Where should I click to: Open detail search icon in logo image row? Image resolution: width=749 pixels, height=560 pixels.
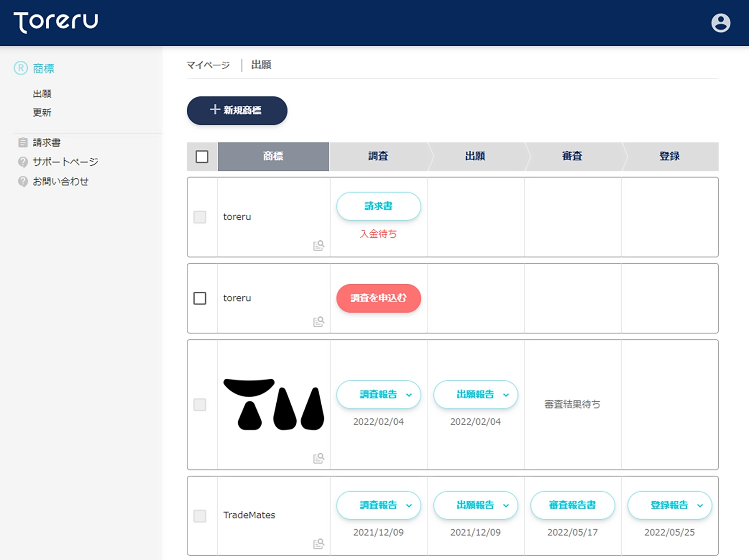click(319, 458)
